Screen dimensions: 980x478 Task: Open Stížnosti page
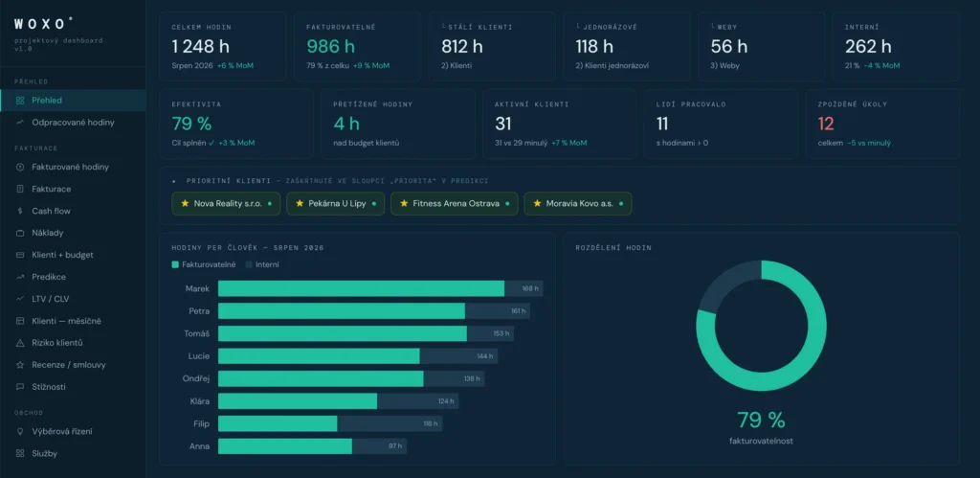pos(73,387)
